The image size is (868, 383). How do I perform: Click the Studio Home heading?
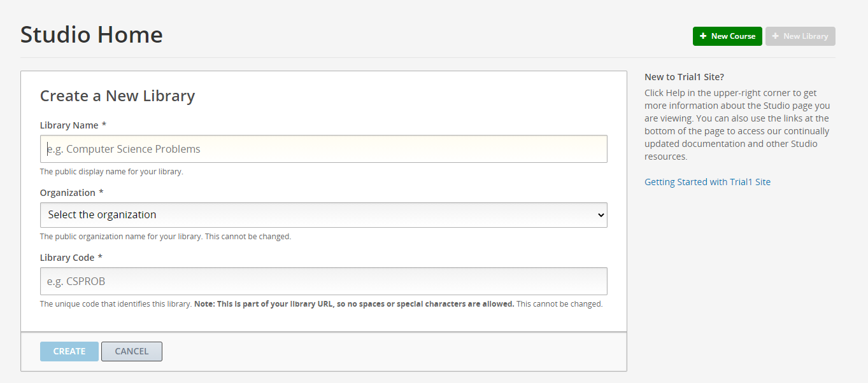click(91, 34)
